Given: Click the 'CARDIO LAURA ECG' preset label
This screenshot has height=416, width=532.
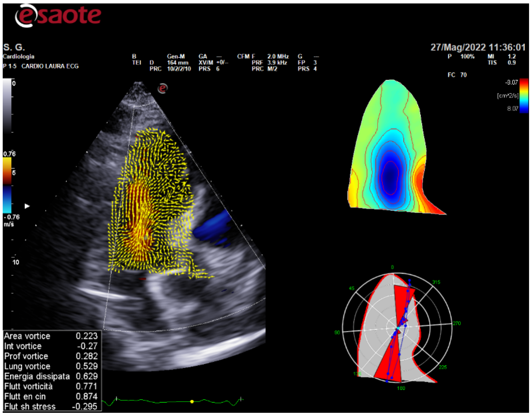Looking at the screenshot, I should [50, 66].
